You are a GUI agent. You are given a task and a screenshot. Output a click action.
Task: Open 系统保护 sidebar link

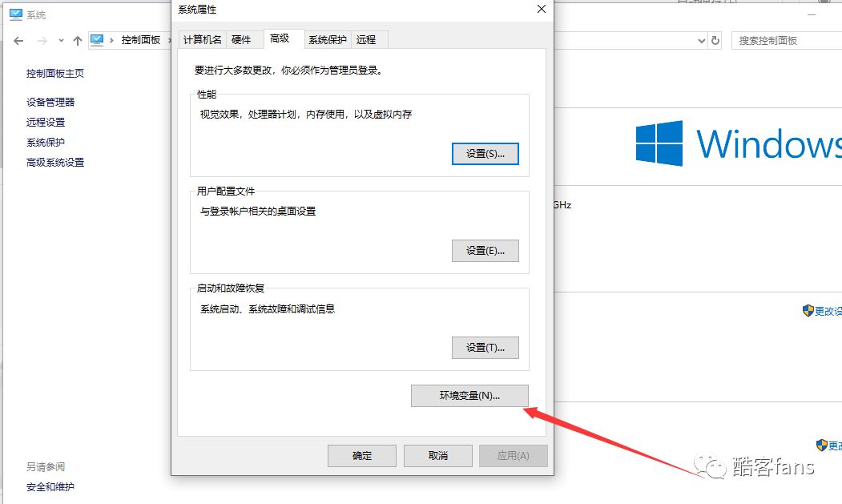(x=46, y=143)
